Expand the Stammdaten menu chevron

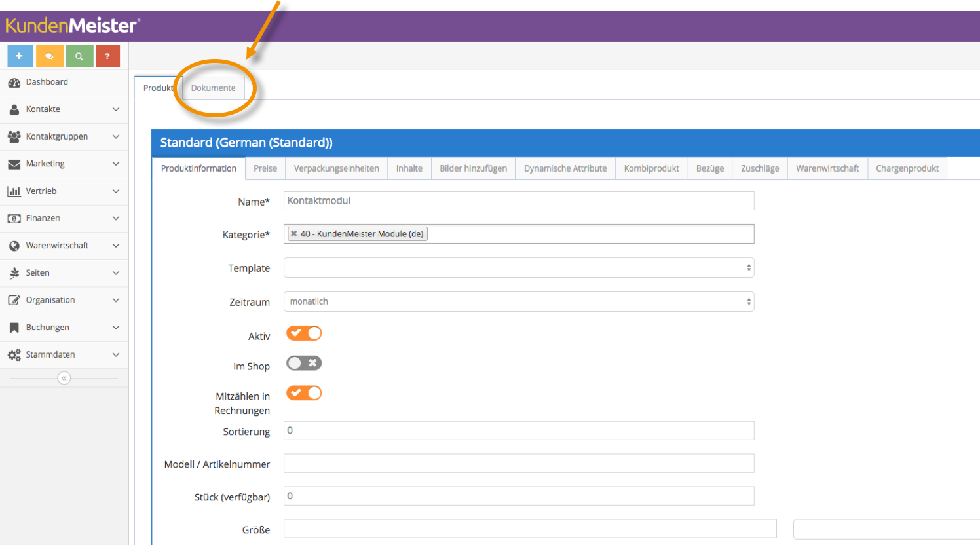click(116, 355)
